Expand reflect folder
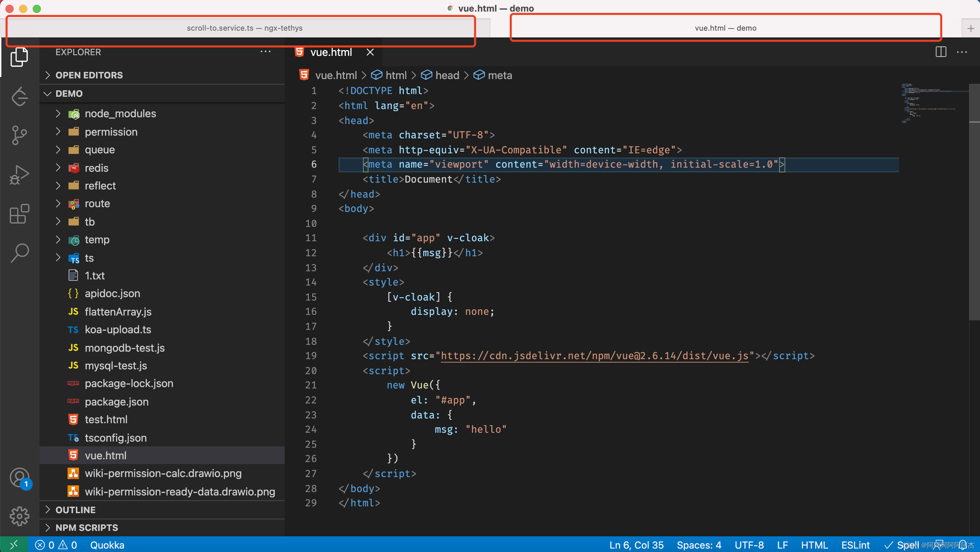Screen dimensions: 980x552 162,186
